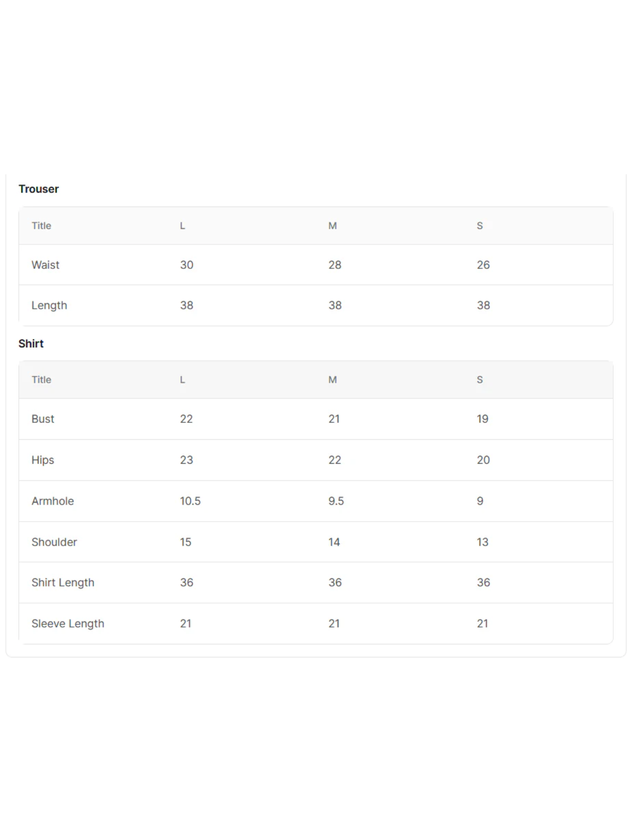The width and height of the screenshot is (630, 840).
Task: Click Waist value 28 under M
Action: [335, 265]
